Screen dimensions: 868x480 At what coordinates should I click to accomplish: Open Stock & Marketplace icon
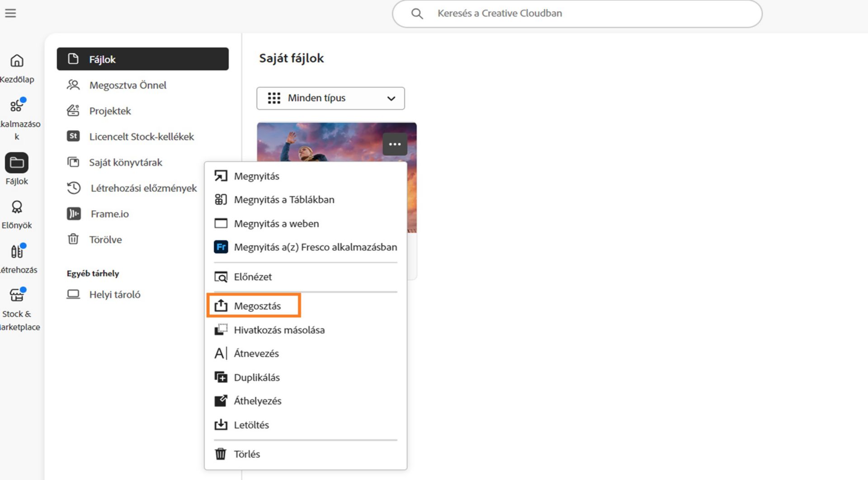17,295
